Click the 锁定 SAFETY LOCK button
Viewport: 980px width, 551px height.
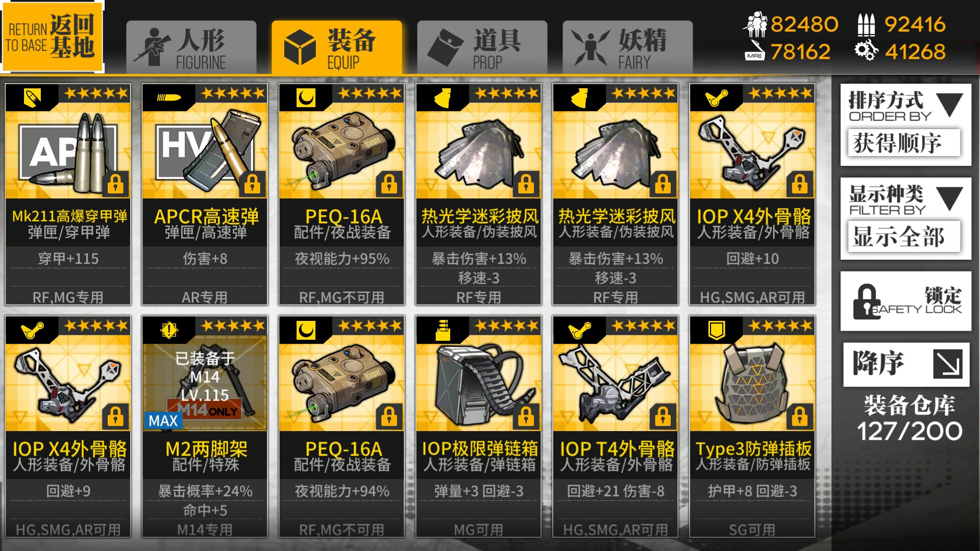tap(906, 301)
